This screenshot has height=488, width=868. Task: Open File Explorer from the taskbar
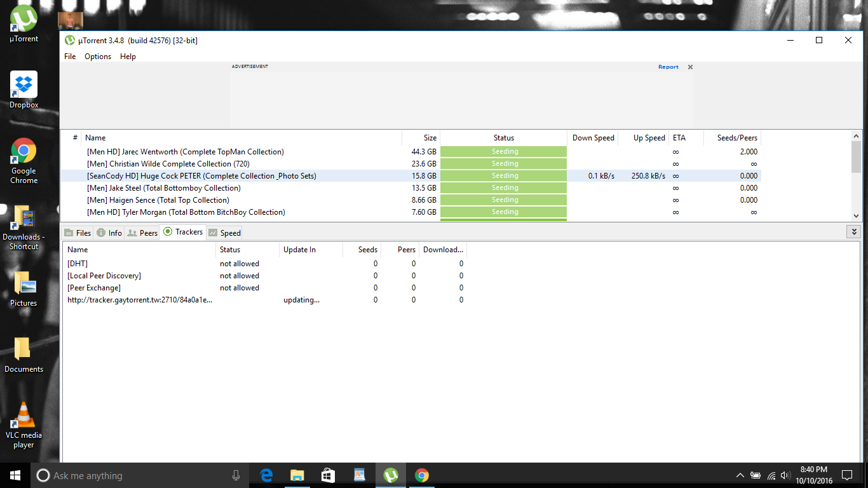click(297, 475)
